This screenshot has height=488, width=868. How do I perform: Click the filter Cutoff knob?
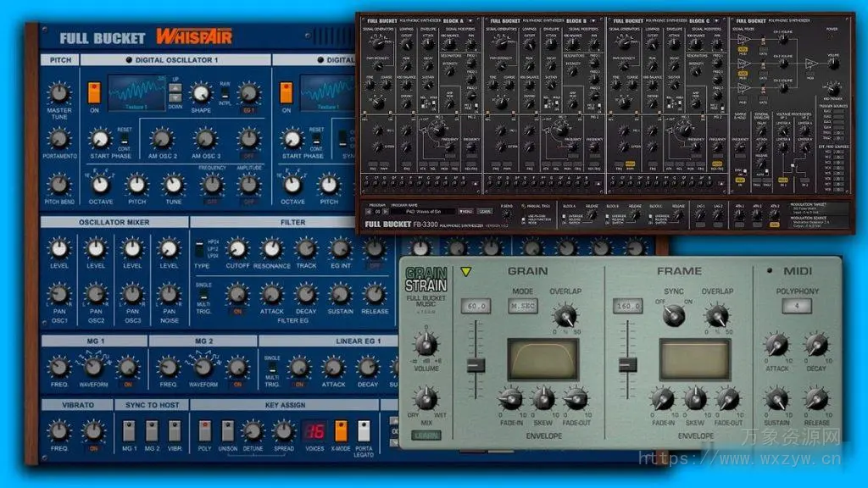(237, 248)
